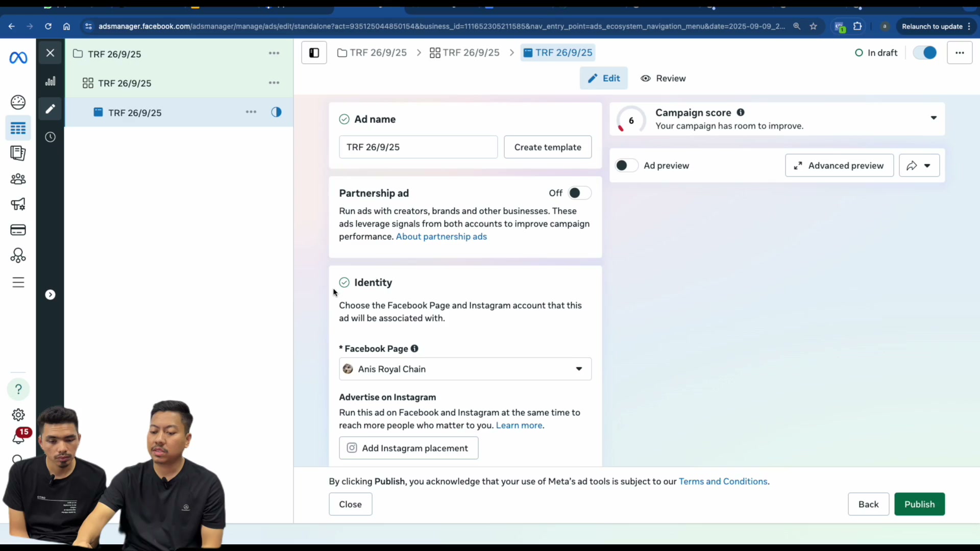This screenshot has height=551, width=980.
Task: Enable the Ad preview toggle
Action: point(627,165)
